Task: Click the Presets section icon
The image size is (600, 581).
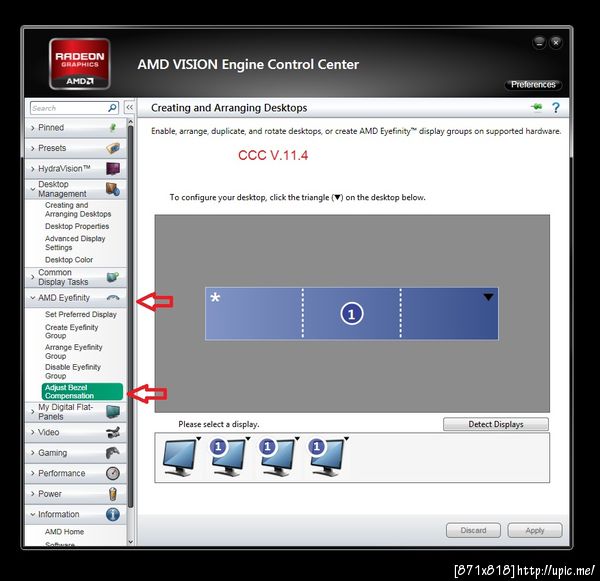Action: pyautogui.click(x=113, y=148)
